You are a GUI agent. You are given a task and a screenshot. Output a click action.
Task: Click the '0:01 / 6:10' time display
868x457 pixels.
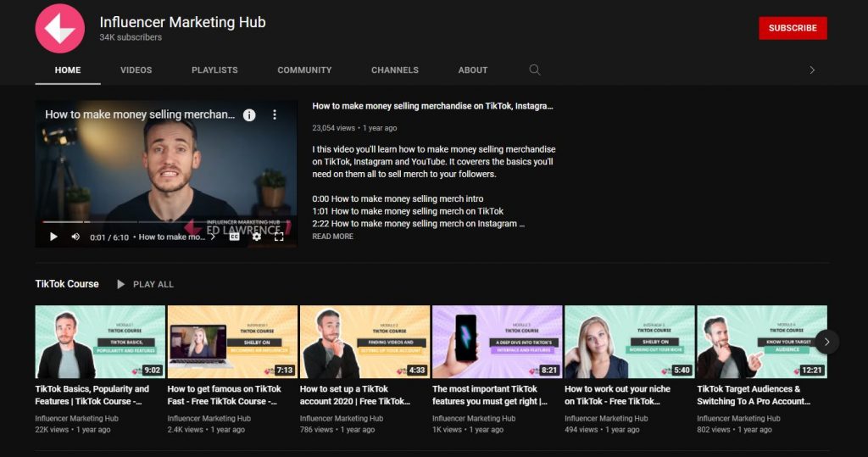pos(109,237)
